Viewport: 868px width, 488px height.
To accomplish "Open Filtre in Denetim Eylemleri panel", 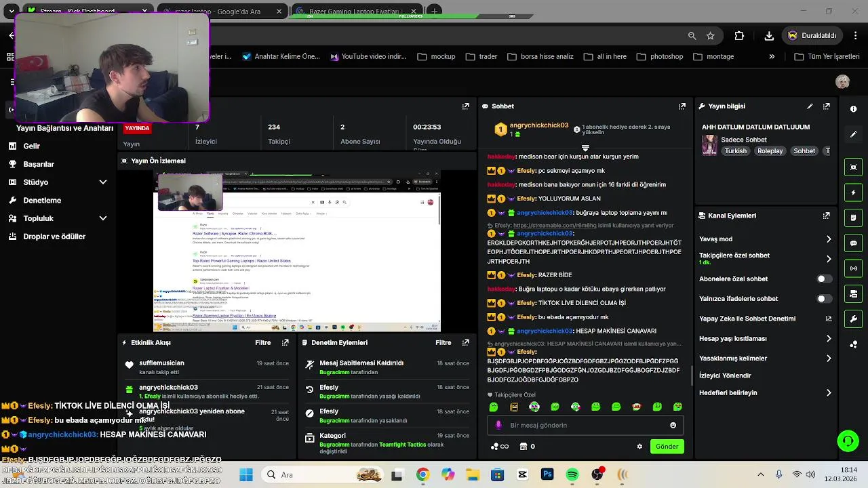I will coord(443,343).
